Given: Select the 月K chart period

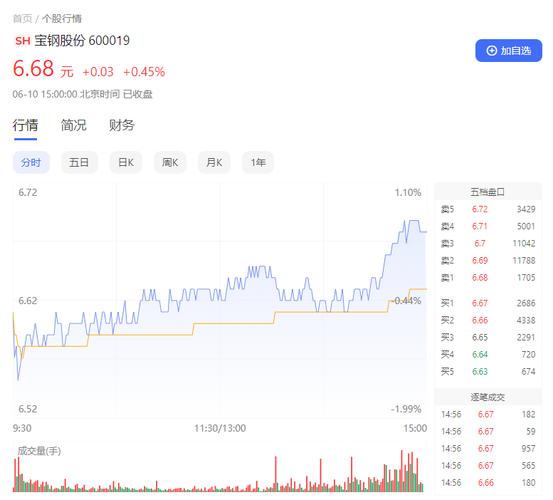Looking at the screenshot, I should [x=214, y=163].
